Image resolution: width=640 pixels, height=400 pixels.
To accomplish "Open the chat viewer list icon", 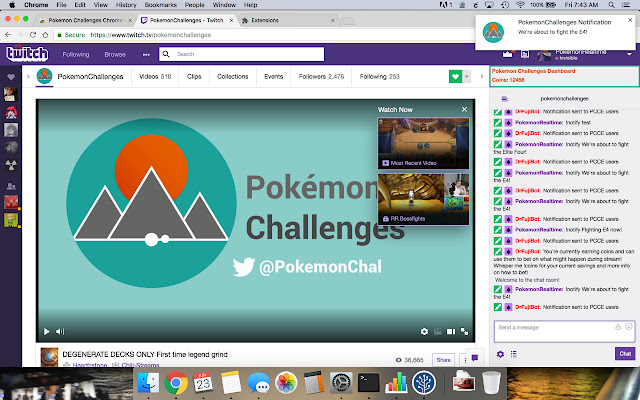I will (x=514, y=353).
